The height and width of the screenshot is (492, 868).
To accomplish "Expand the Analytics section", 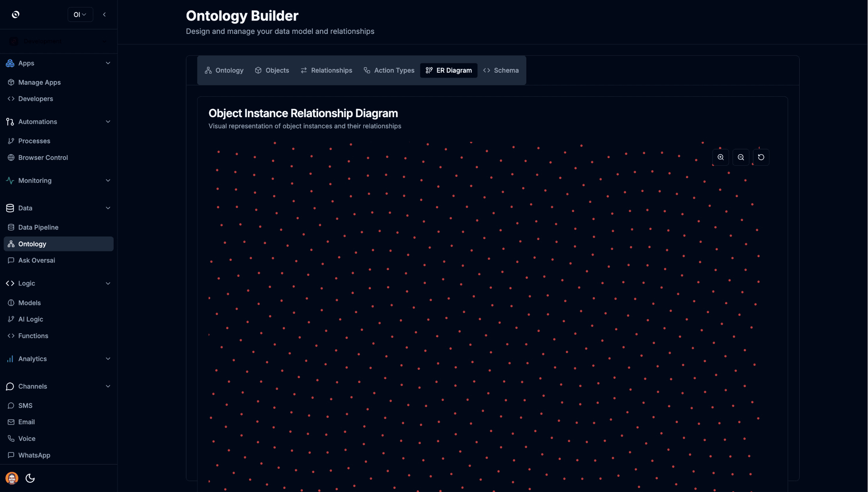I will click(x=108, y=359).
